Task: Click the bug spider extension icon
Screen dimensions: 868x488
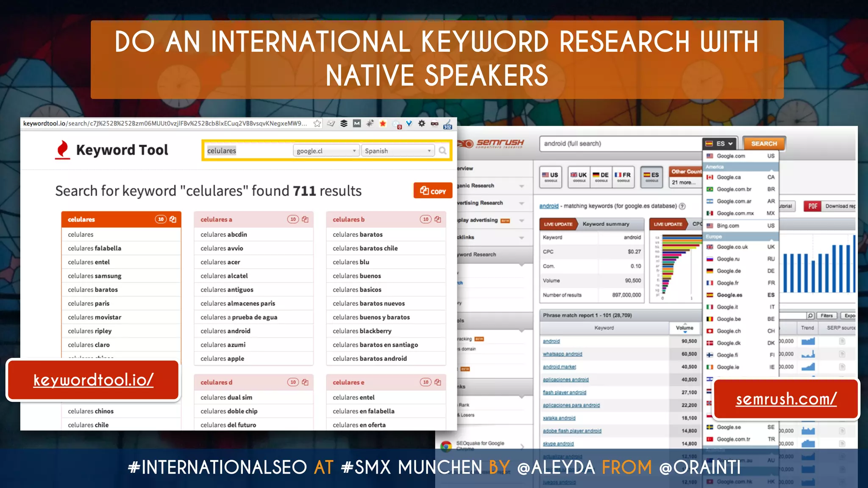Action: [370, 123]
